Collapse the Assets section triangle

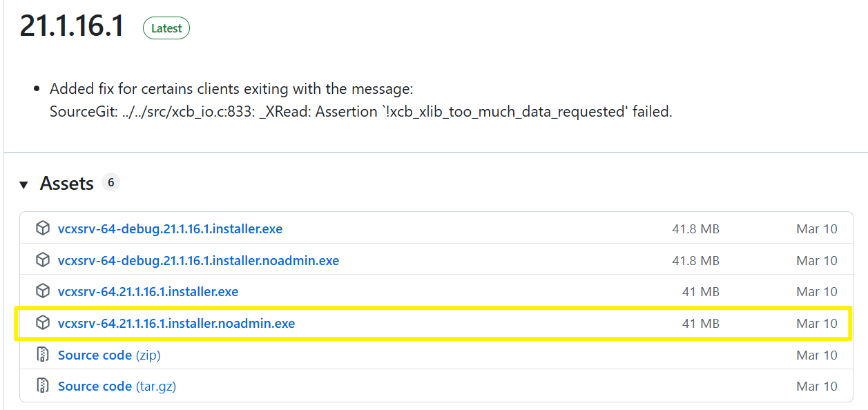(24, 184)
